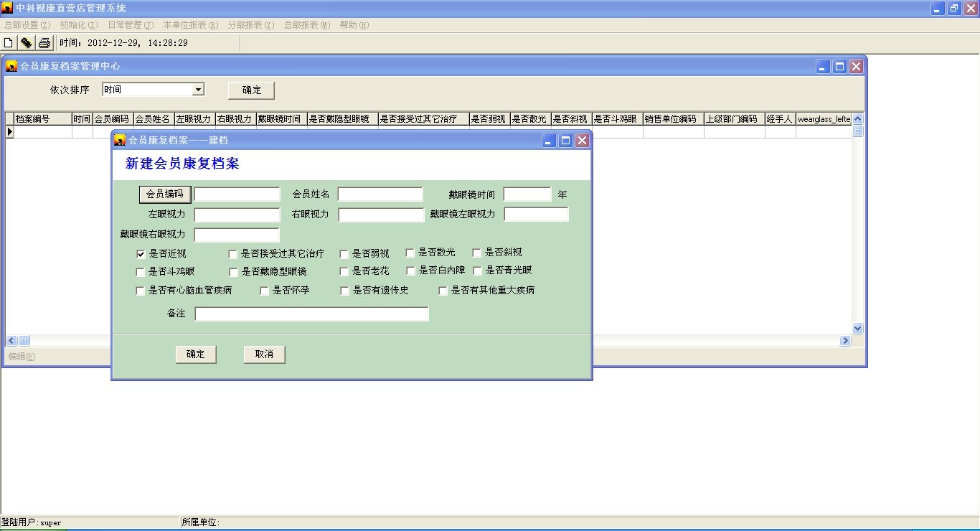Click the wearglass_lefte column header
980x531 pixels.
coord(824,119)
